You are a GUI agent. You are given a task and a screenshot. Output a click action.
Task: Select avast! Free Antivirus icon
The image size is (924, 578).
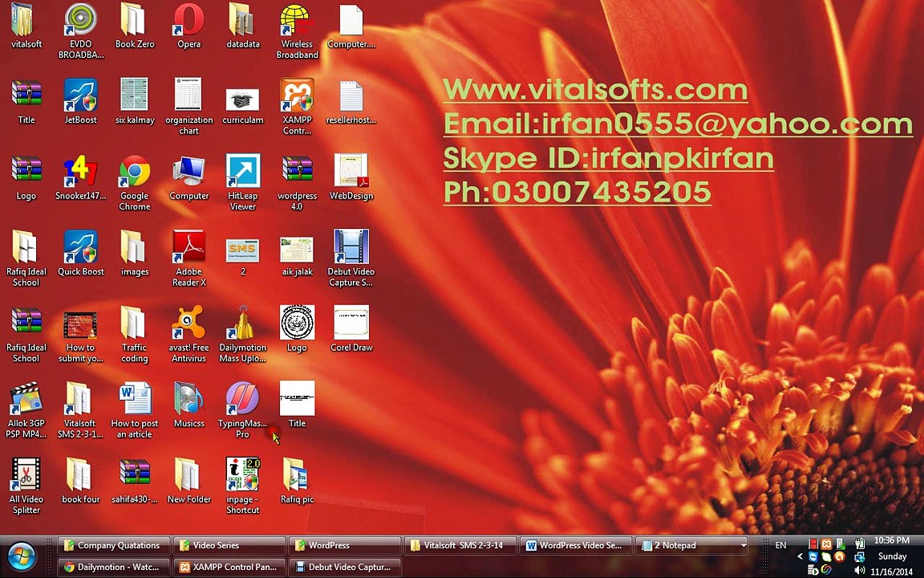188,334
